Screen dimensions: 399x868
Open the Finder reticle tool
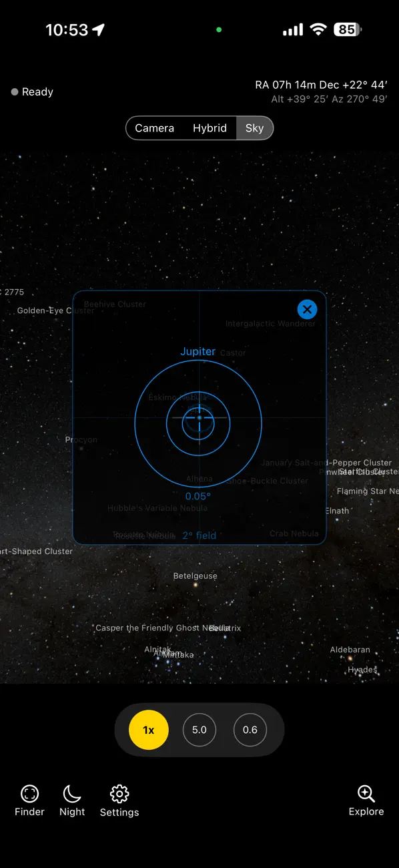tap(29, 801)
